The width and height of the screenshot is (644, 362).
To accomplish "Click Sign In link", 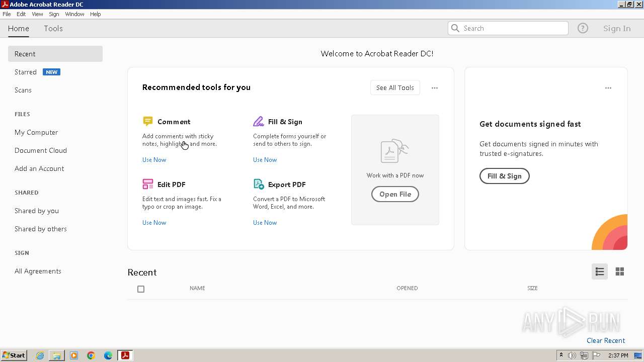I will pyautogui.click(x=617, y=28).
